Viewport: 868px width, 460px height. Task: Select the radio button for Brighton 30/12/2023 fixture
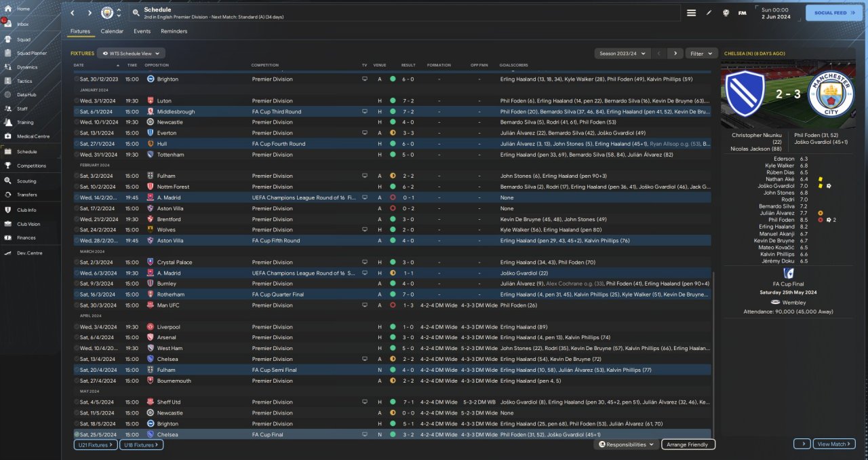tap(77, 79)
